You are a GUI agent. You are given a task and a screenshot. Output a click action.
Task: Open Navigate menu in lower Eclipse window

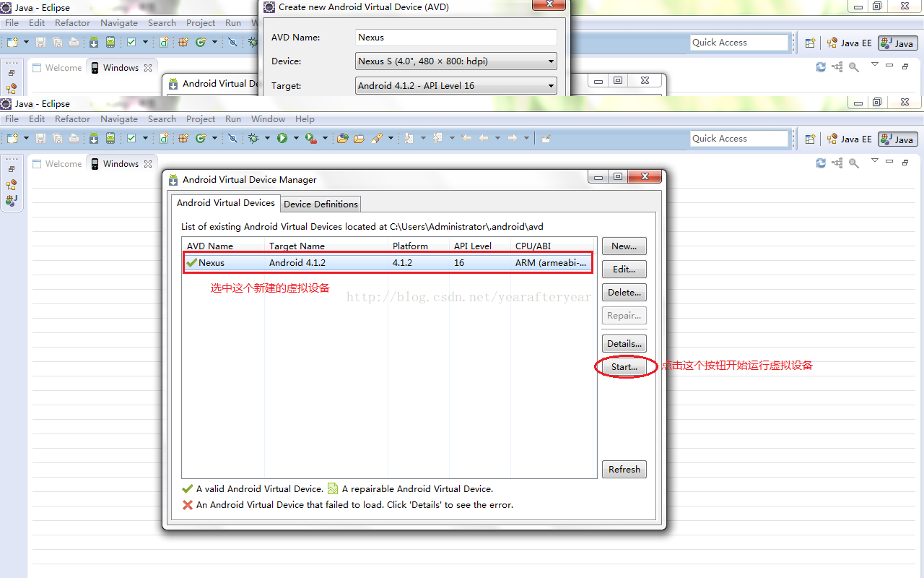click(x=119, y=118)
